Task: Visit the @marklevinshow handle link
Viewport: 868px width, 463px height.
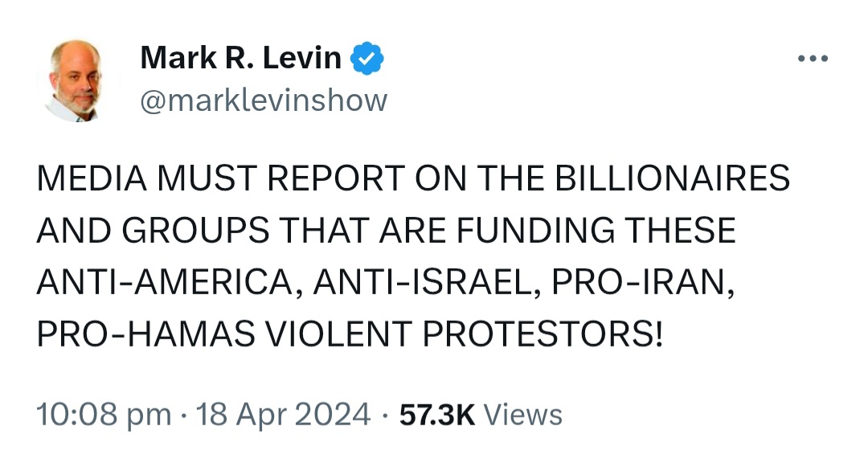Action: pyautogui.click(x=264, y=100)
